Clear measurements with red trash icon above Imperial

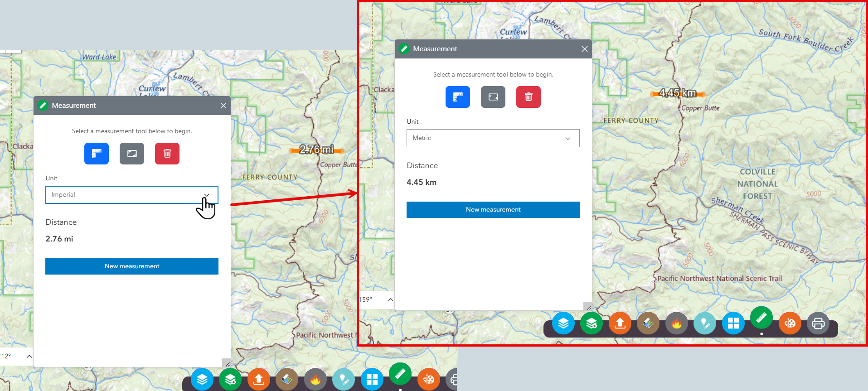click(167, 154)
